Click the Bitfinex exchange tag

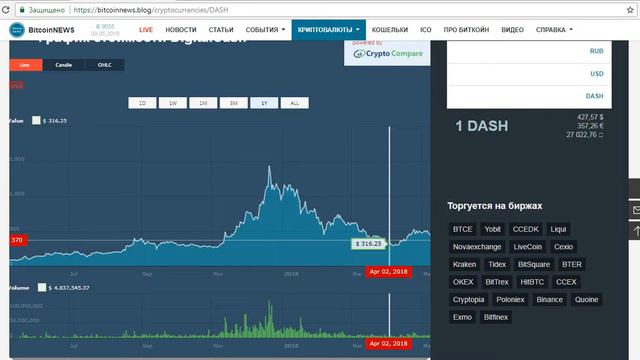coord(496,317)
